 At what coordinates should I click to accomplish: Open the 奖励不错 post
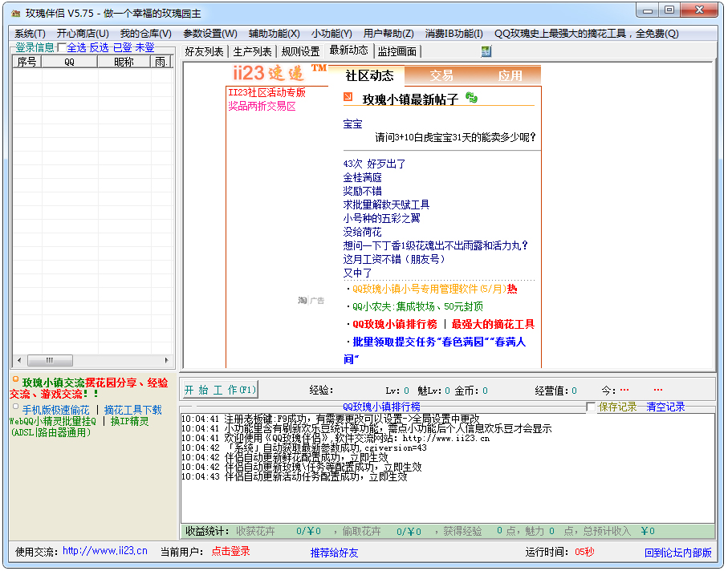pyautogui.click(x=362, y=191)
